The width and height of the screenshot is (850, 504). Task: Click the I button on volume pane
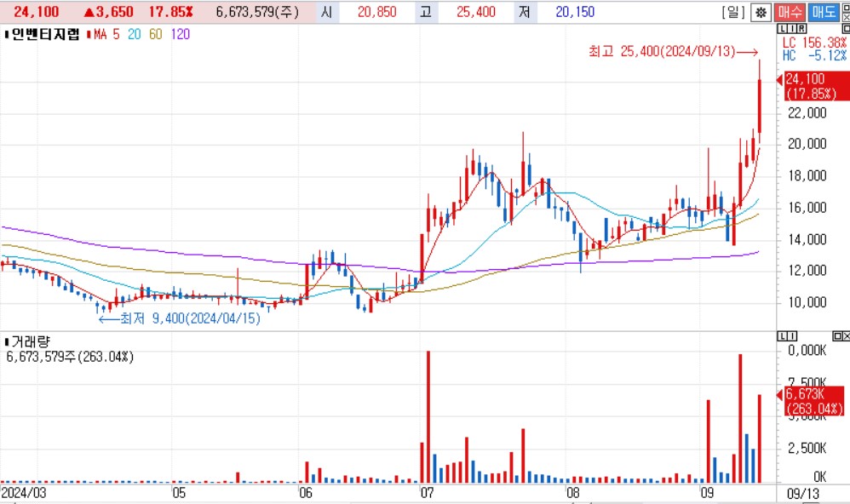pyautogui.click(x=792, y=336)
